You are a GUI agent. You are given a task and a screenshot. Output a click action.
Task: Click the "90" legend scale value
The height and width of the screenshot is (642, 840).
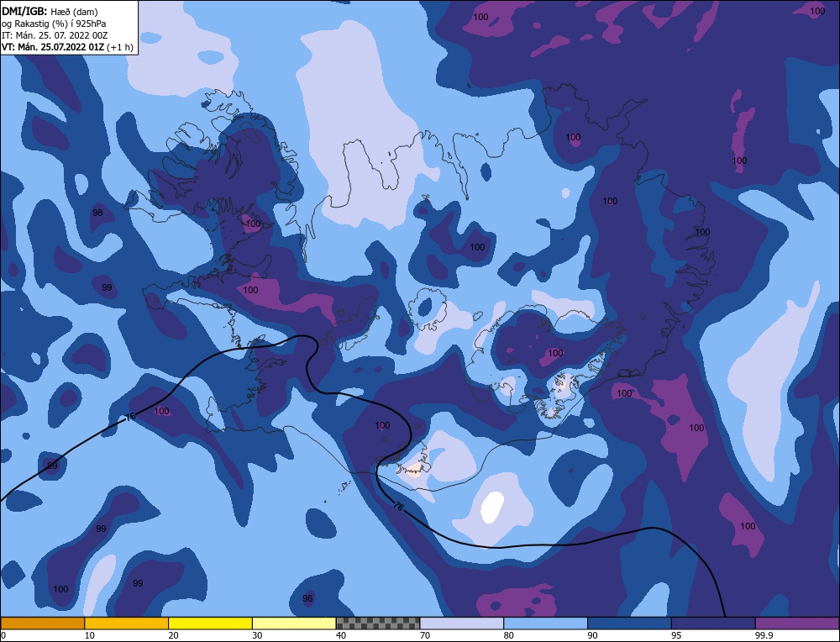tap(593, 635)
